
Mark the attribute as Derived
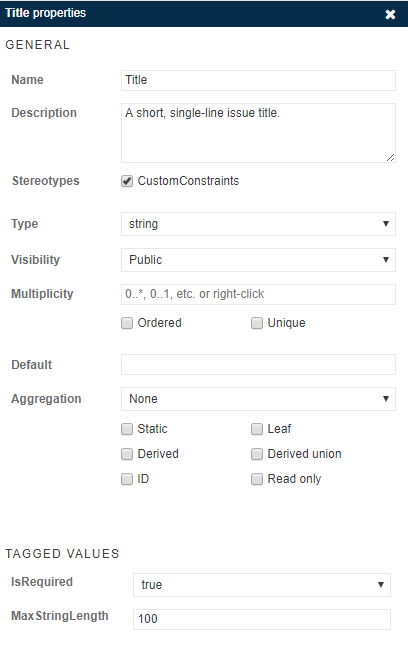tap(127, 454)
